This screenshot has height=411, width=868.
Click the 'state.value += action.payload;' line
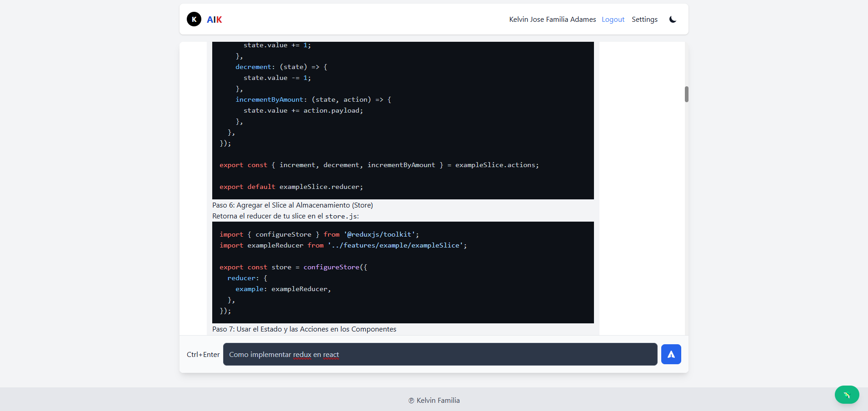303,110
